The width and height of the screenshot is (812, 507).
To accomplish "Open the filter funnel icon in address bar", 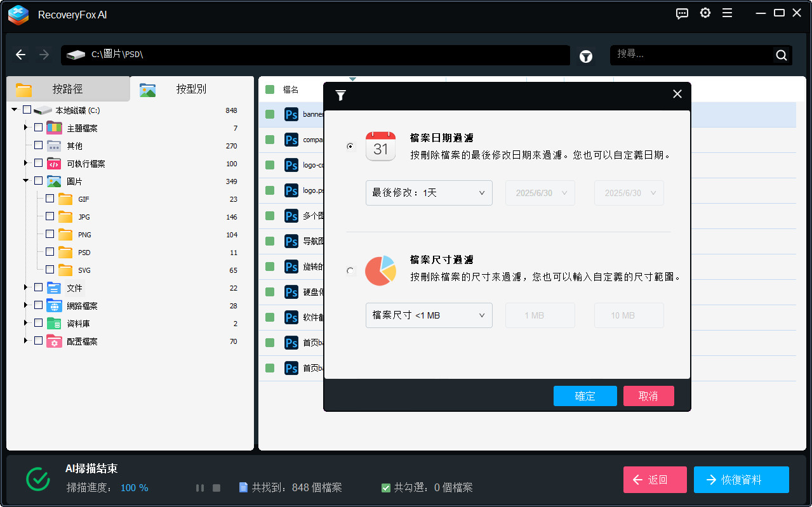I will (x=585, y=56).
